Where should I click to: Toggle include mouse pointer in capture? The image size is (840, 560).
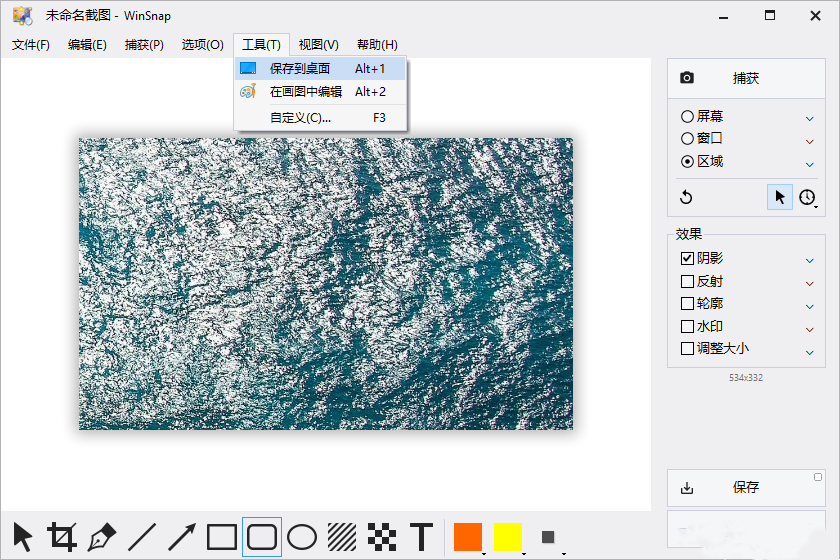point(779,197)
